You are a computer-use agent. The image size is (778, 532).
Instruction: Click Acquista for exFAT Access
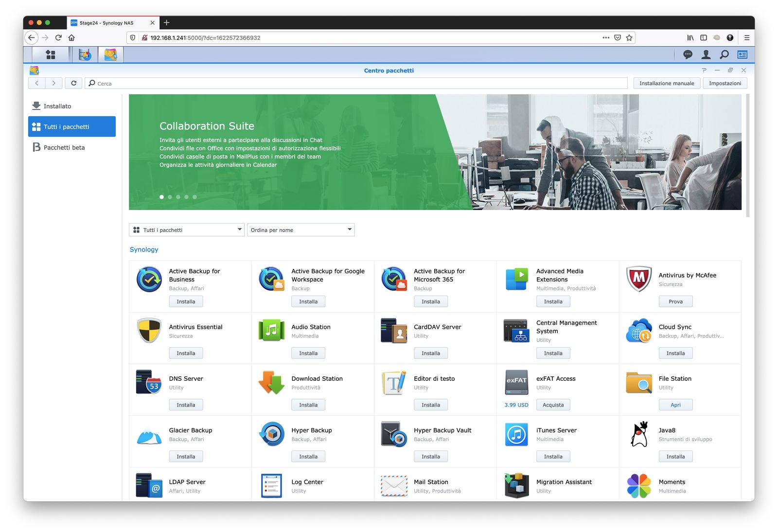point(553,405)
